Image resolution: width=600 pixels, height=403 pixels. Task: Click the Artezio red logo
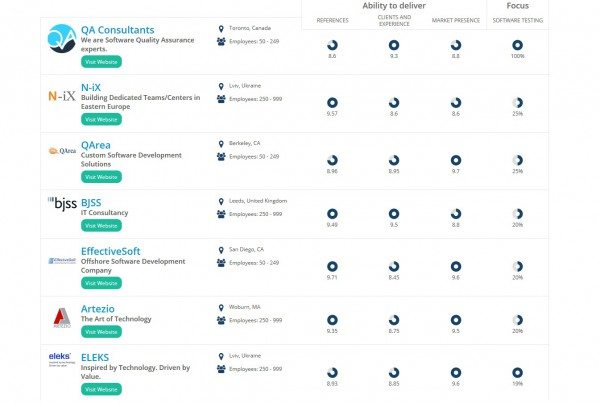pos(62,318)
